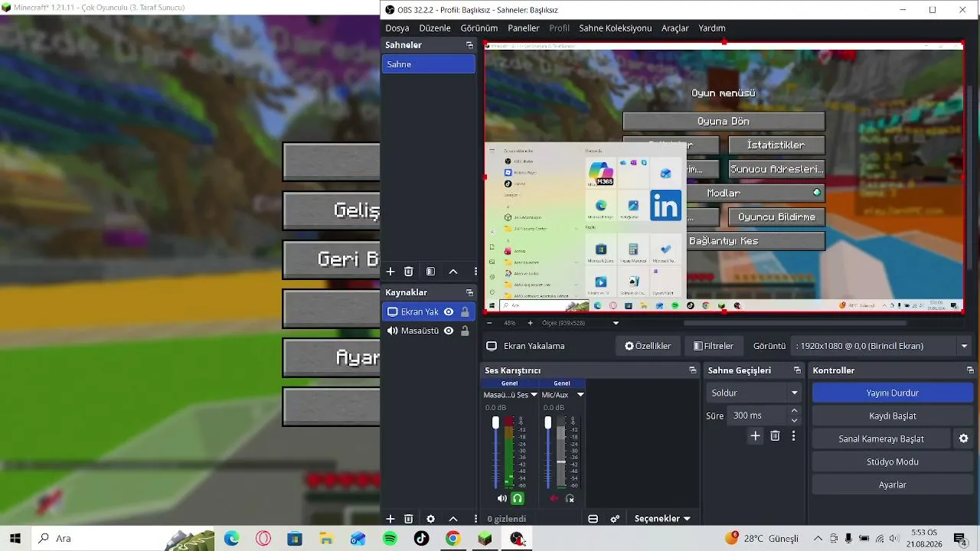Open source Filtreler button
Screen dimensions: 980x551
[714, 346]
